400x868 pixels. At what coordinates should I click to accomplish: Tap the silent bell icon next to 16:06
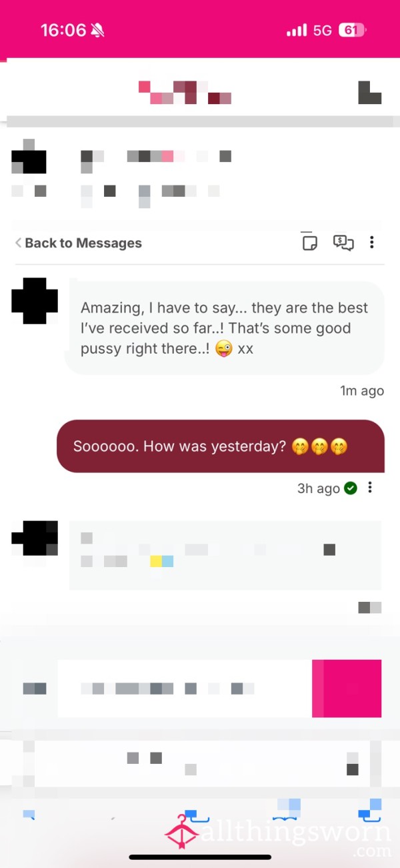pyautogui.click(x=98, y=30)
